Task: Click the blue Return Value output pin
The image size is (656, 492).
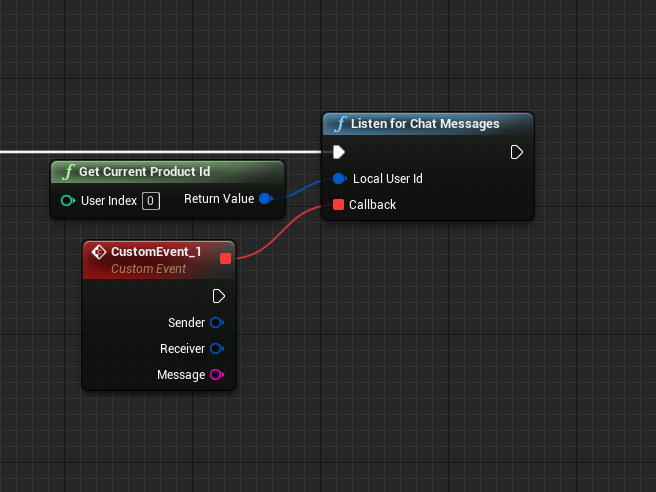Action: tap(265, 199)
